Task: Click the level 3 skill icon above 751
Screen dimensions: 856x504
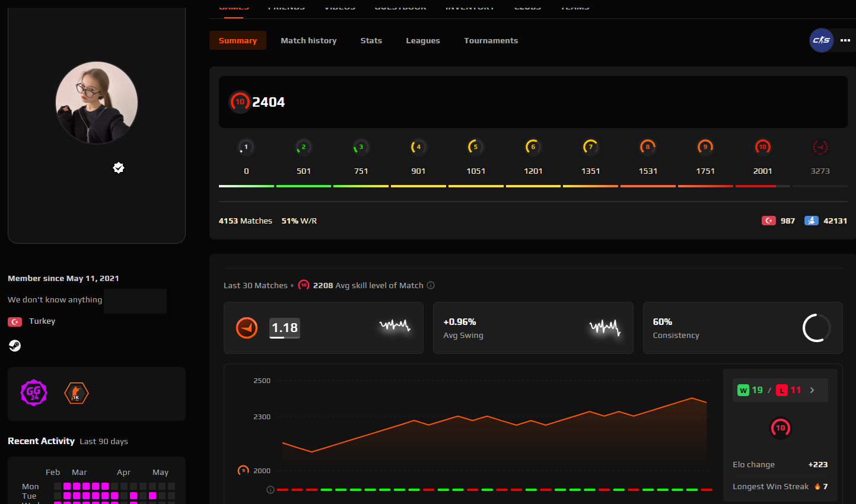Action: [x=361, y=147]
